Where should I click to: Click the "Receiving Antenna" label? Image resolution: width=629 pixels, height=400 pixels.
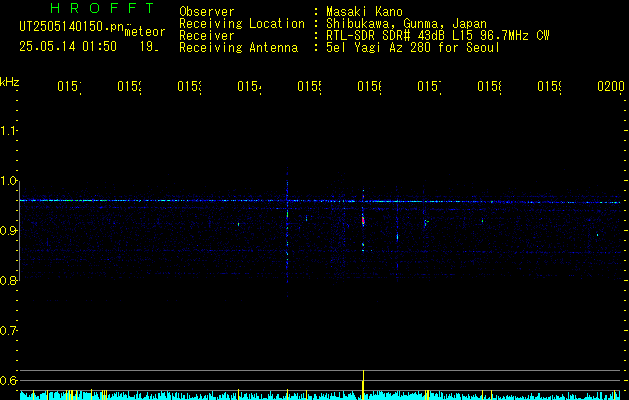tap(239, 48)
